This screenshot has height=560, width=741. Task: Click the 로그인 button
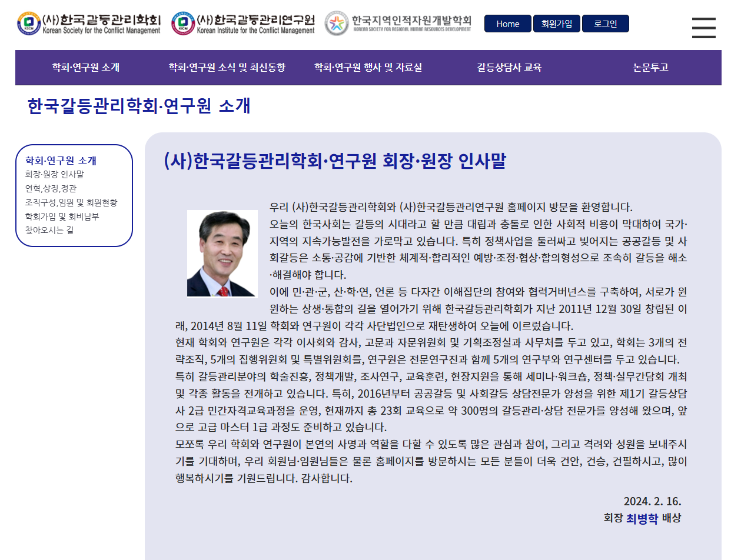605,24
